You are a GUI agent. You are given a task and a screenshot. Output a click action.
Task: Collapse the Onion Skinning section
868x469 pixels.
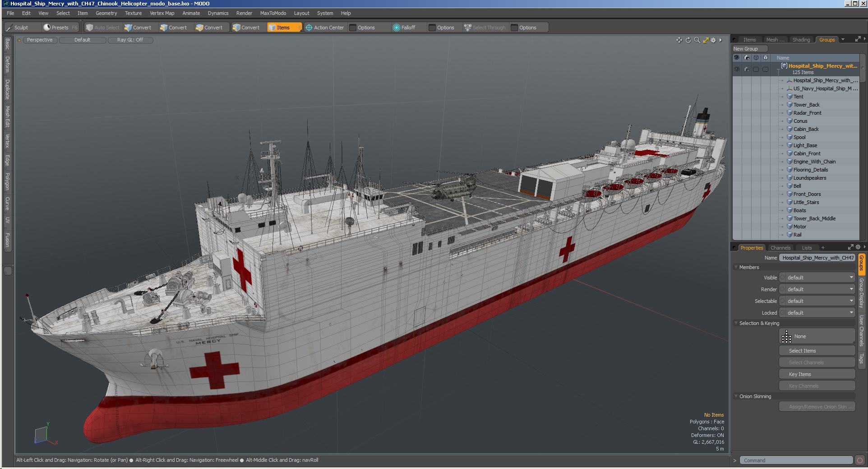pyautogui.click(x=736, y=396)
